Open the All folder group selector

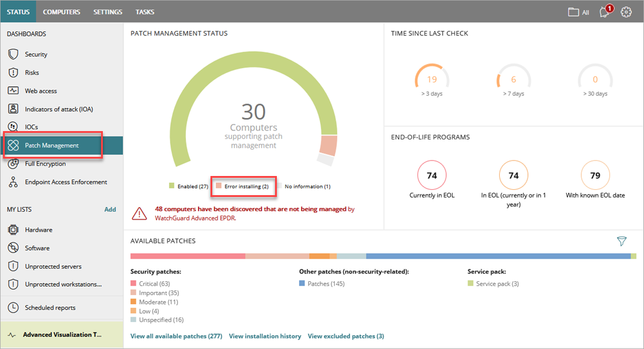(578, 11)
